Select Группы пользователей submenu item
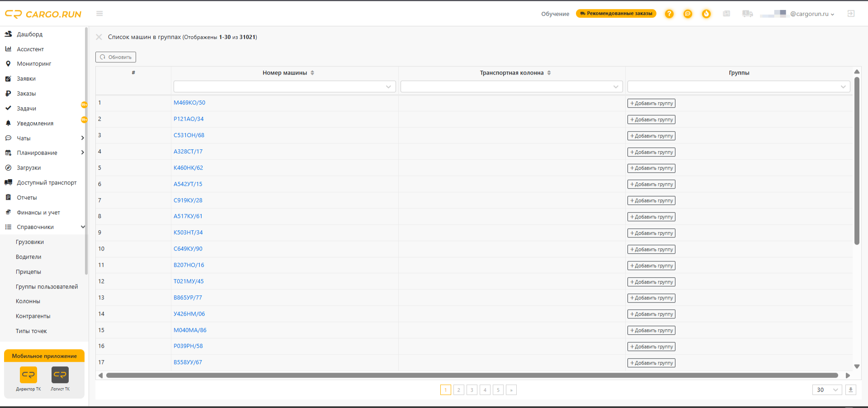Image resolution: width=868 pixels, height=408 pixels. (47, 287)
